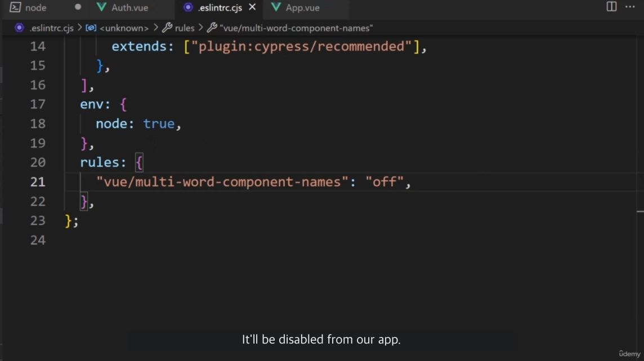Click the extends key on line 14
644x361 pixels.
(x=138, y=46)
